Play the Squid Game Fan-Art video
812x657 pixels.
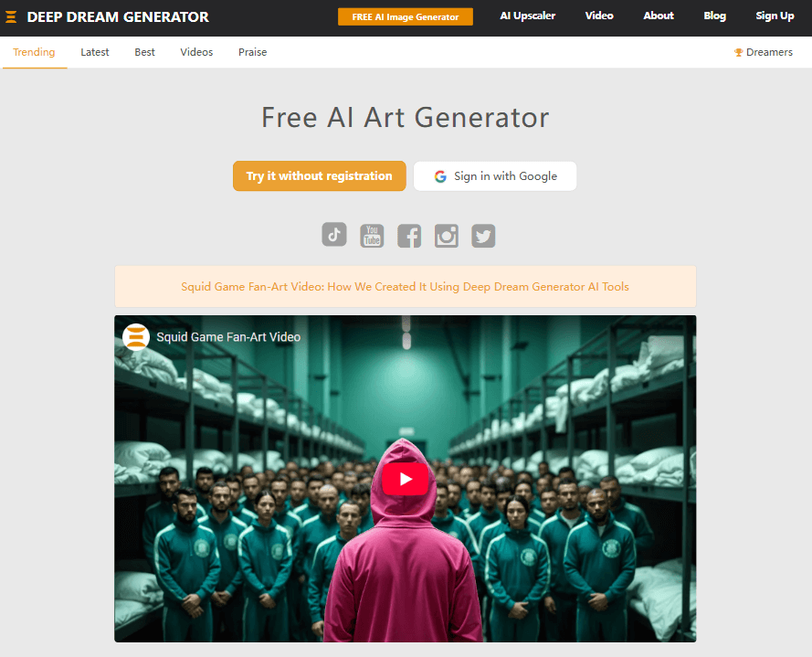click(x=405, y=479)
